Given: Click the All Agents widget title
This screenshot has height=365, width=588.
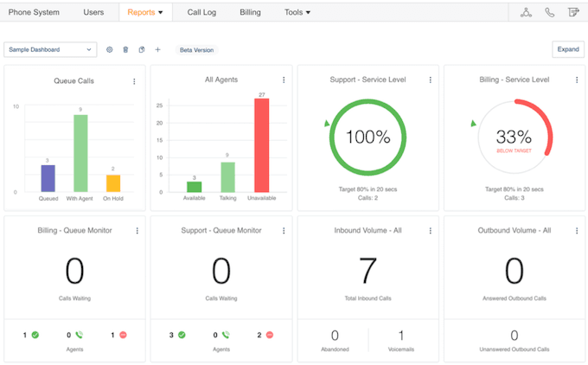Looking at the screenshot, I should (x=221, y=80).
